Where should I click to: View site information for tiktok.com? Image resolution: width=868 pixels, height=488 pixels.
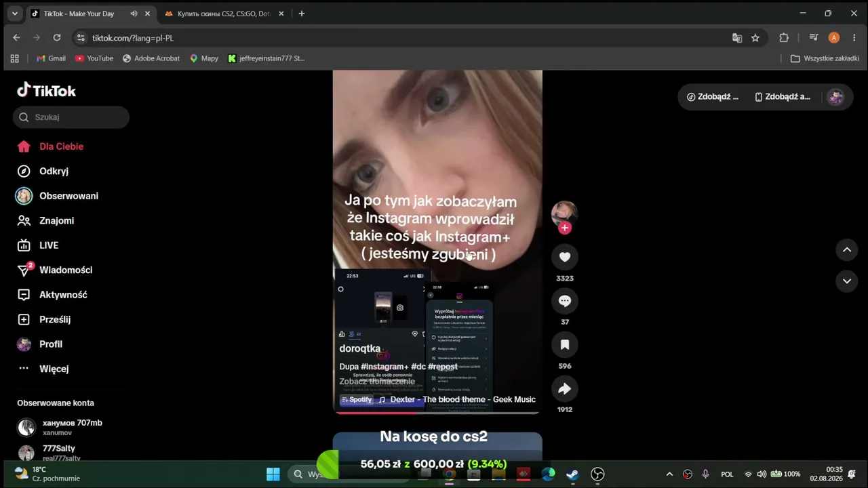[81, 38]
